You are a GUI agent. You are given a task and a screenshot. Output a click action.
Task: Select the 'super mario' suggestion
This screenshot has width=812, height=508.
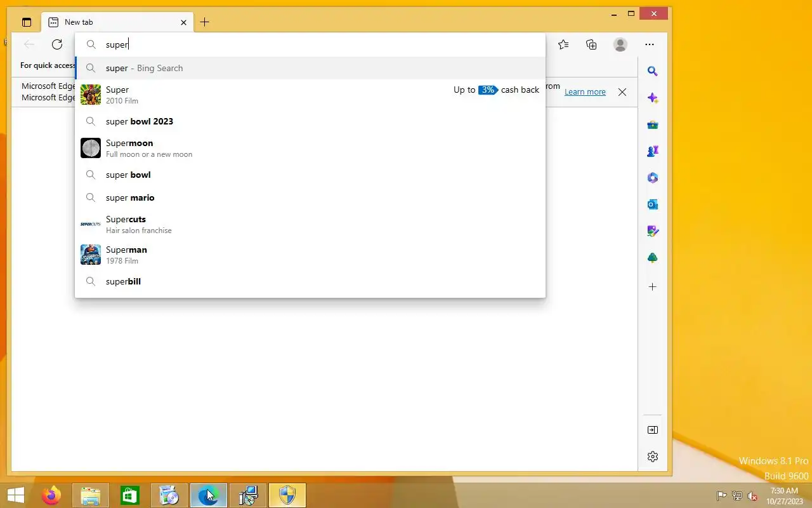[x=310, y=197]
